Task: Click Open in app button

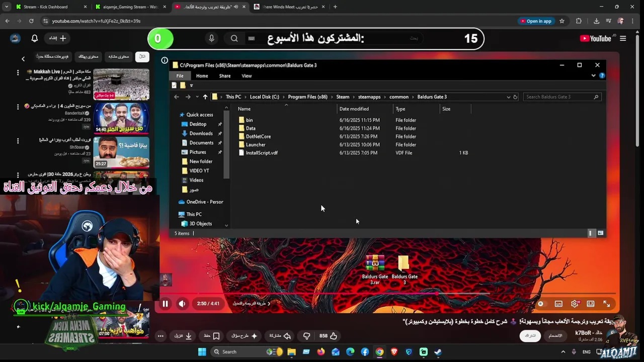Action: [x=536, y=21]
